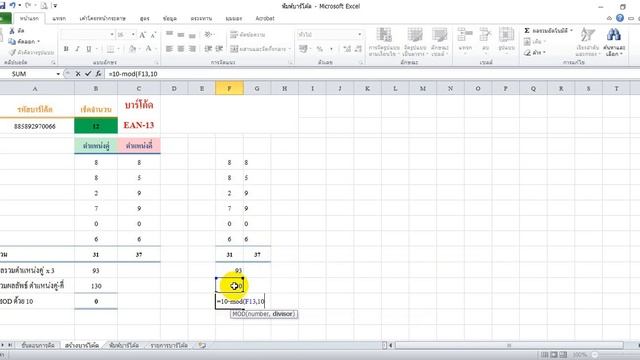Increase decimal places
Screen dimensions: 640x360
pos(347,49)
